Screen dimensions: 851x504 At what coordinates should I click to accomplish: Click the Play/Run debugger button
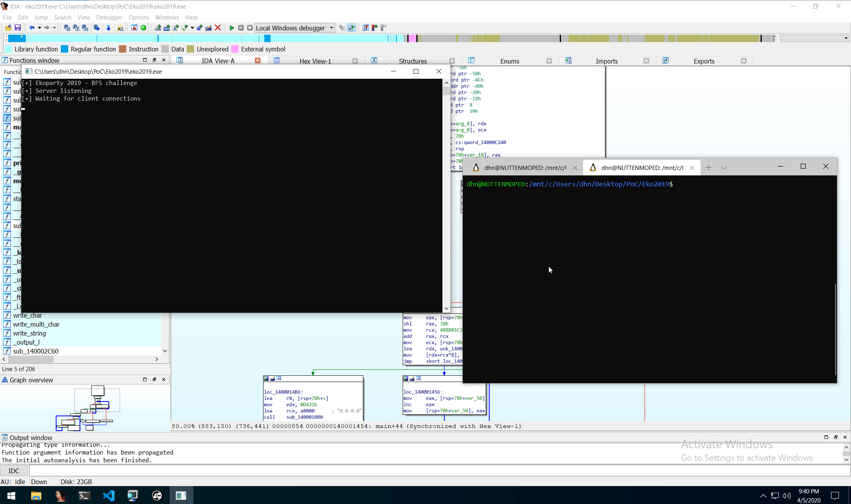pyautogui.click(x=232, y=28)
